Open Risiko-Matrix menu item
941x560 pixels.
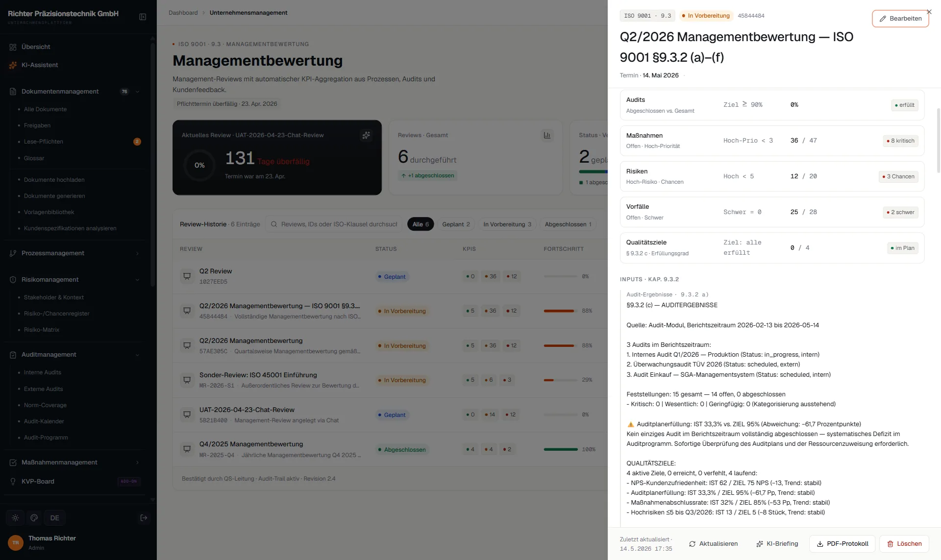42,330
